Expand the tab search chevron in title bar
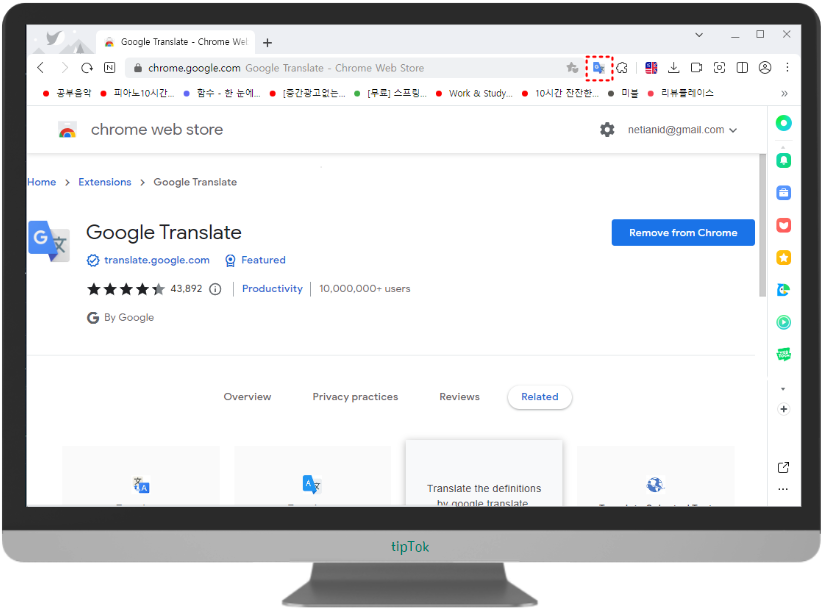Screen dimensions: 823x613 699,35
